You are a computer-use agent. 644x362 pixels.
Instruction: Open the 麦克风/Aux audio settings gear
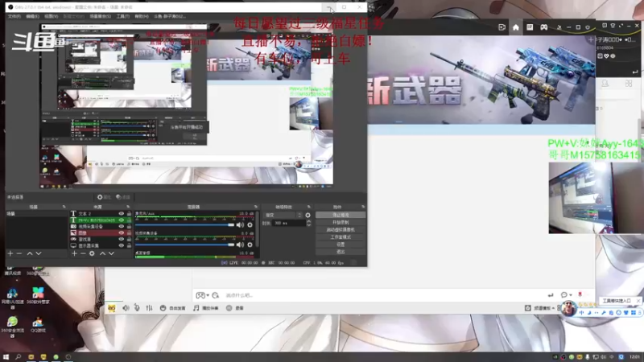[x=250, y=225]
